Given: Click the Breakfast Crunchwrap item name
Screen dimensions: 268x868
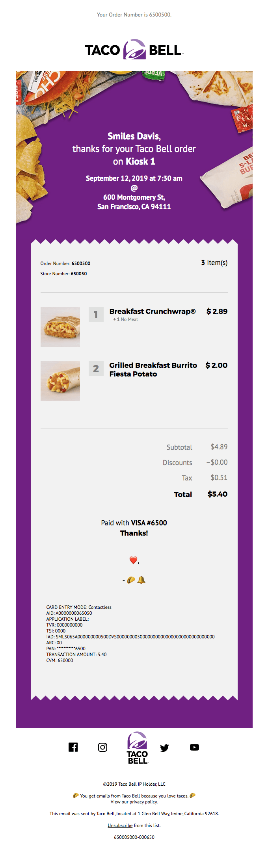Looking at the screenshot, I should tap(152, 312).
